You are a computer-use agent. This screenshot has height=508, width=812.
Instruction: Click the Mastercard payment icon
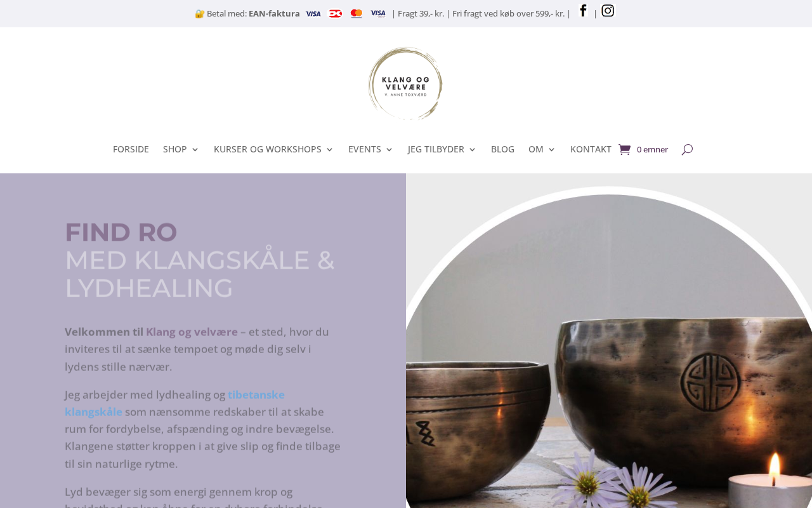click(x=357, y=13)
